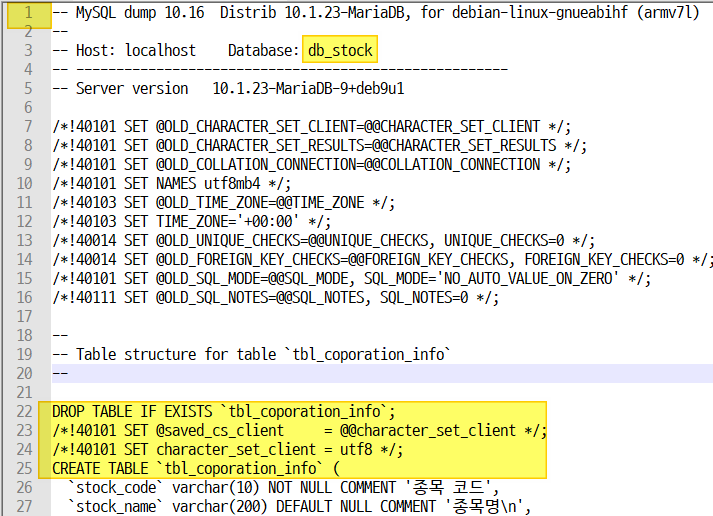Screen dimensions: 713x516
Task: Click 'varchar(200)' on line 27
Action: [x=220, y=506]
